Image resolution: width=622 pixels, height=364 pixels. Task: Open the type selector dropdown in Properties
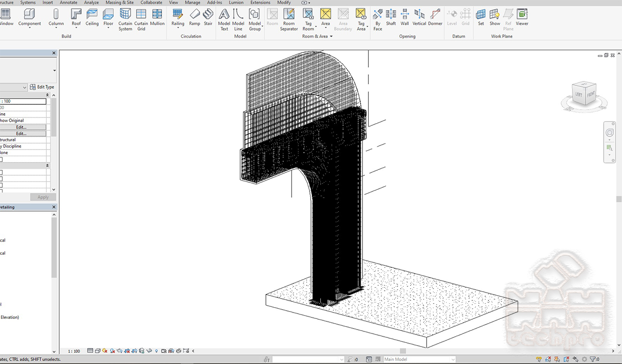pos(54,70)
